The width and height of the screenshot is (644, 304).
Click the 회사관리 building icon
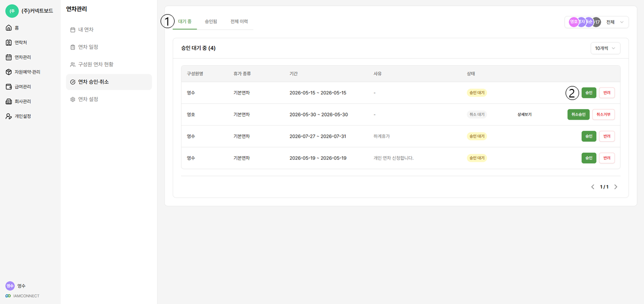click(x=9, y=102)
